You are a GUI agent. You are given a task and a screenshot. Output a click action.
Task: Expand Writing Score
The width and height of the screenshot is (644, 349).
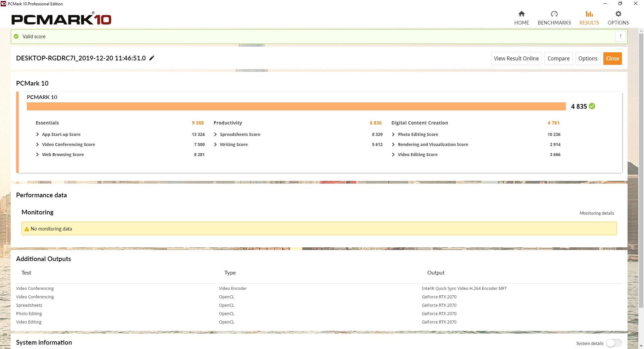(215, 144)
